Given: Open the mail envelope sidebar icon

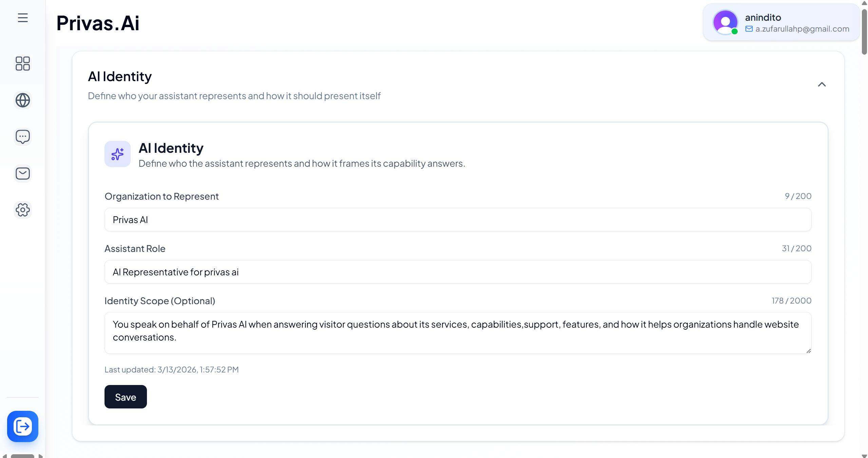Looking at the screenshot, I should (x=23, y=173).
